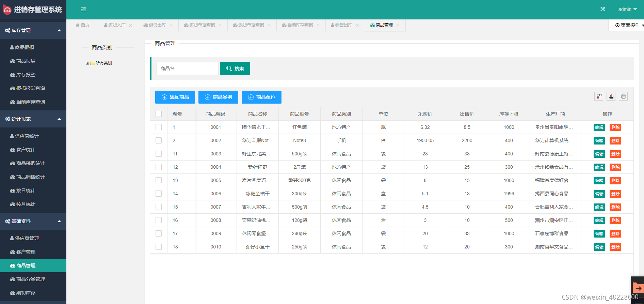This screenshot has height=304, width=644.
Task: Check the row for 新疆红枣
Action: [x=159, y=167]
